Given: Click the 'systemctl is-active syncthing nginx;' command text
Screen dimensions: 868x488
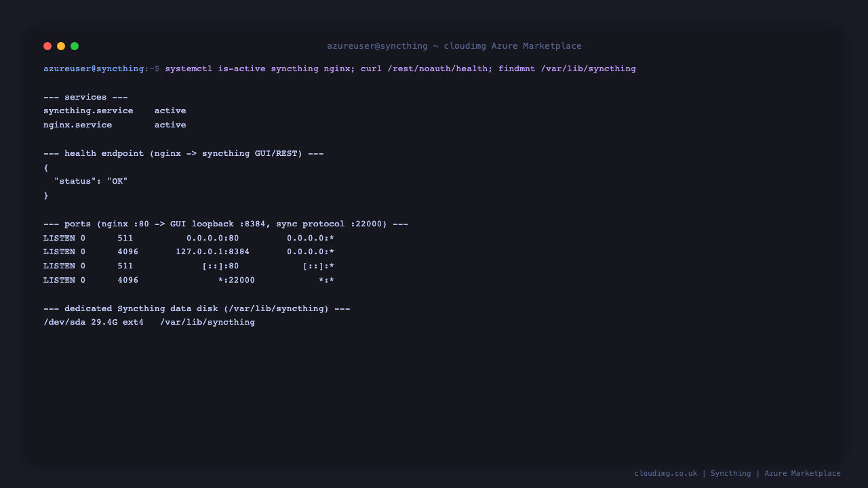Looking at the screenshot, I should tap(260, 68).
